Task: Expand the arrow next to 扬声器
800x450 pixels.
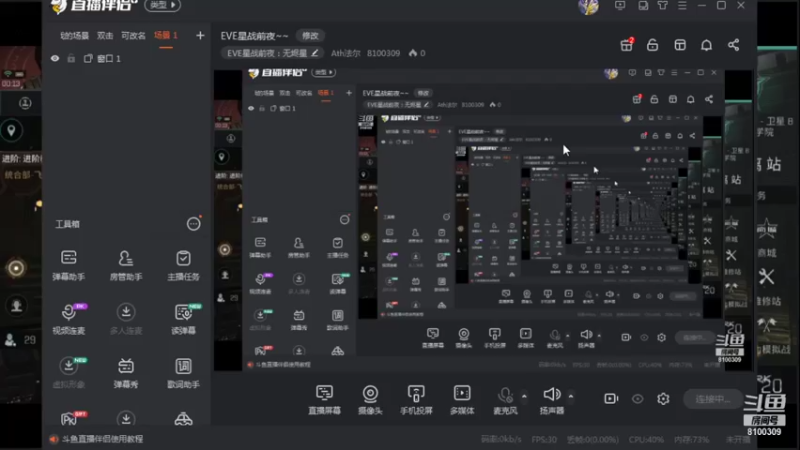Action: (570, 396)
